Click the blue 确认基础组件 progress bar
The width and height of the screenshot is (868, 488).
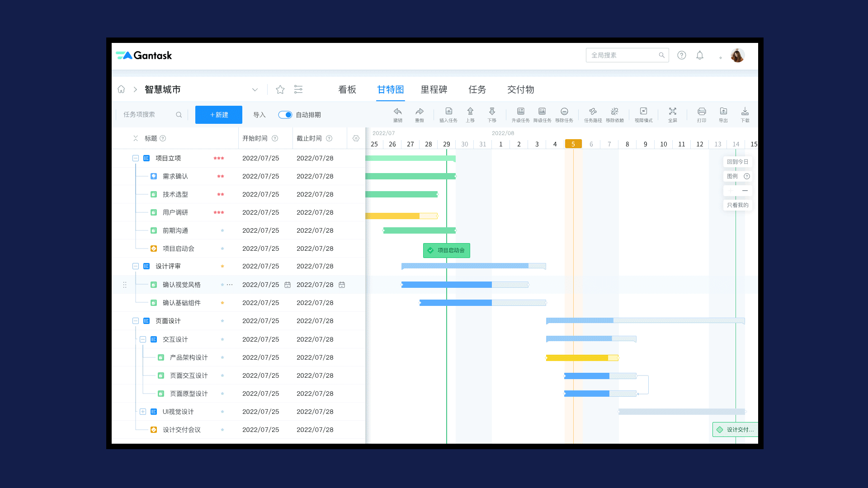pos(483,303)
